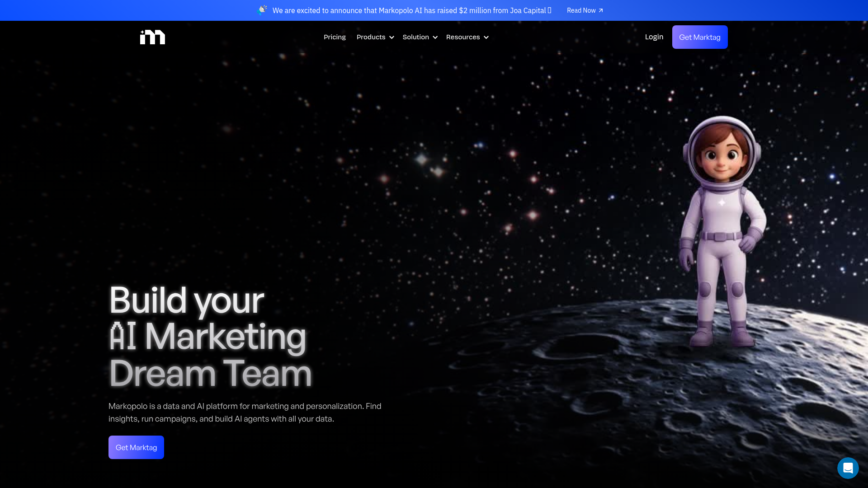868x488 pixels.
Task: Expand the Resources dropdown menu
Action: tap(467, 37)
